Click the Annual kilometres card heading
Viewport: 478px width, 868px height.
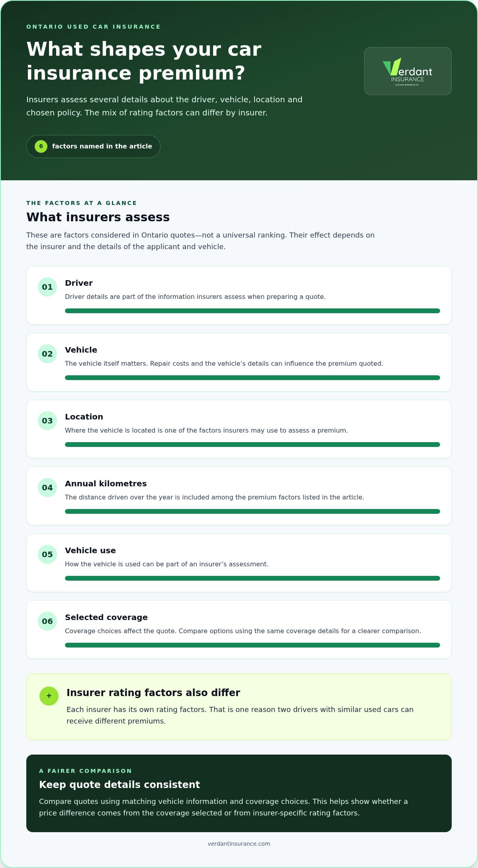(106, 484)
